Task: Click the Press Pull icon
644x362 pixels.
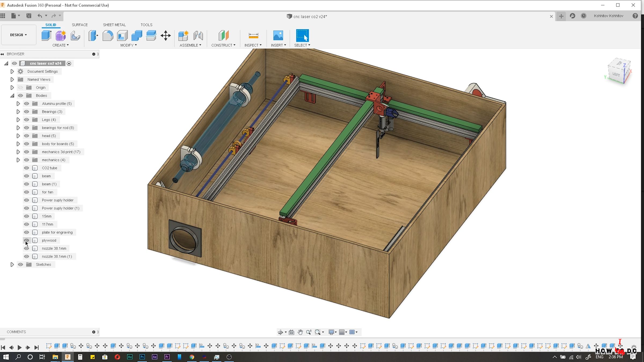Action: click(x=93, y=35)
